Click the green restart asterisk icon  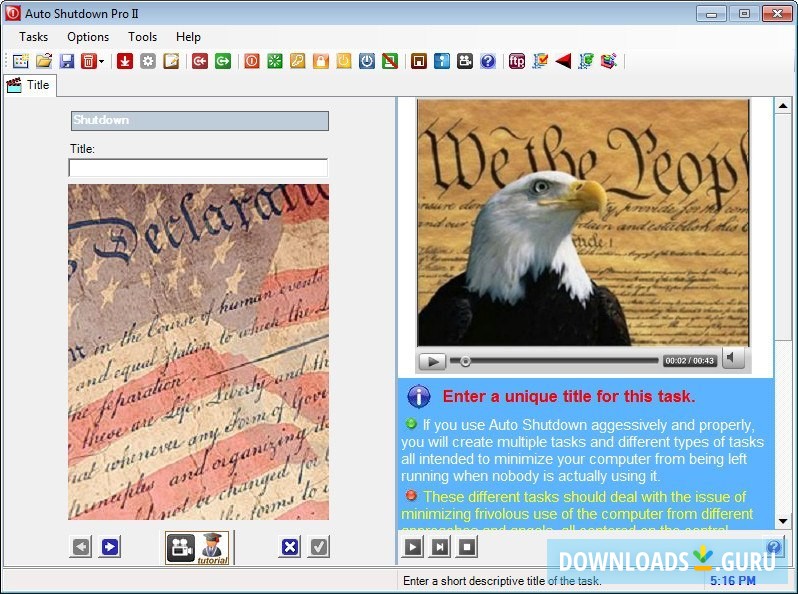[x=275, y=62]
